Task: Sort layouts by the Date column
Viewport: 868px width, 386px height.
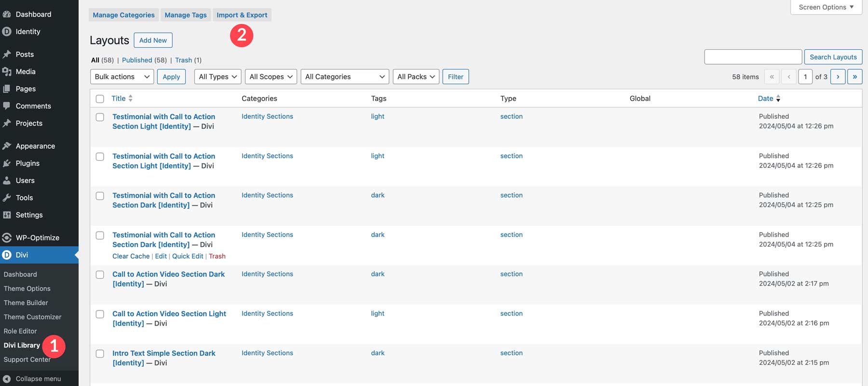Action: 765,98
